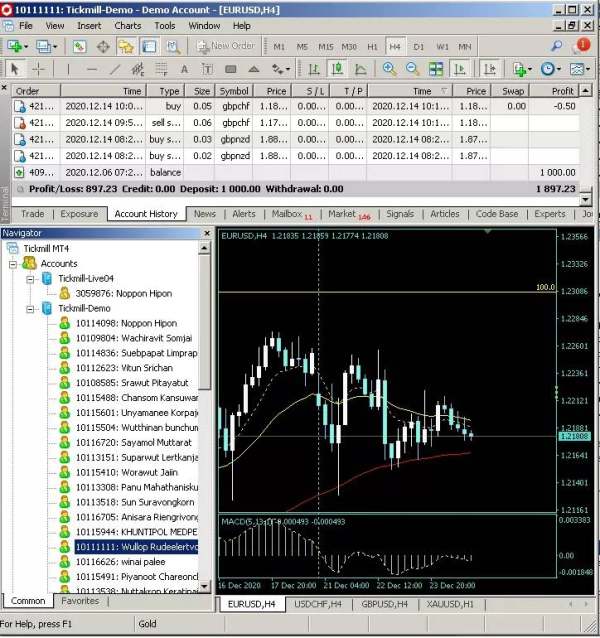Close the Terminal panel
The width and height of the screenshot is (600, 638).
point(4,87)
